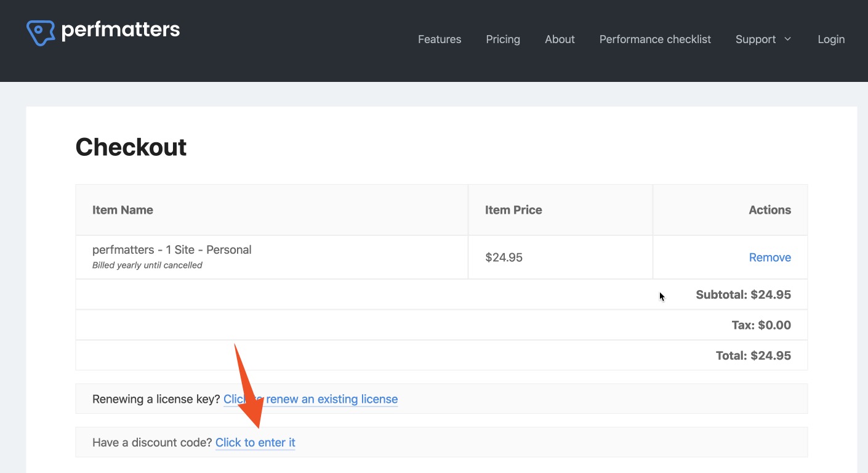The width and height of the screenshot is (868, 473).
Task: Expand the Support dropdown chevron
Action: pos(787,39)
